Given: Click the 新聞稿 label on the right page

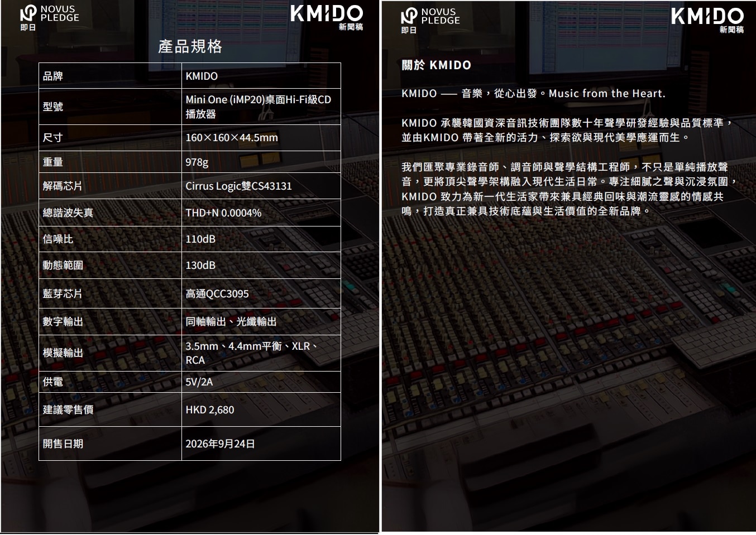Looking at the screenshot, I should tap(731, 30).
